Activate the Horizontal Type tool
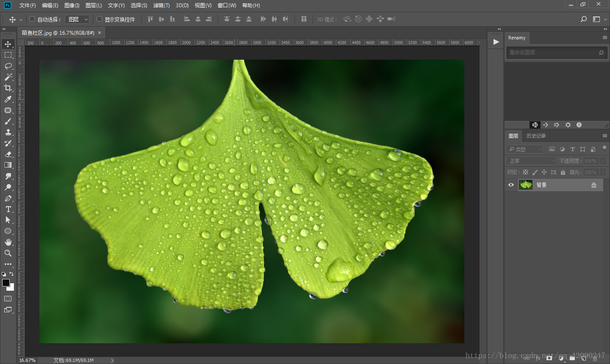610x364 pixels. click(x=8, y=209)
